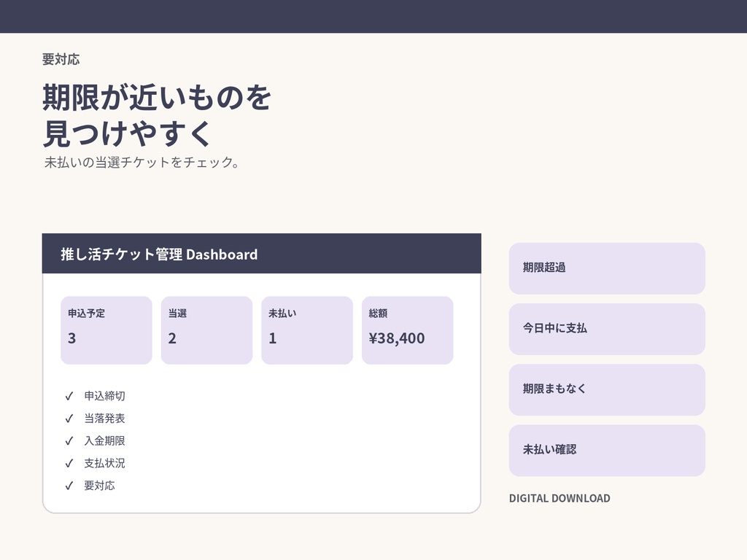Select the 申込締切 list text
The width and height of the screenshot is (747, 560).
coord(105,396)
